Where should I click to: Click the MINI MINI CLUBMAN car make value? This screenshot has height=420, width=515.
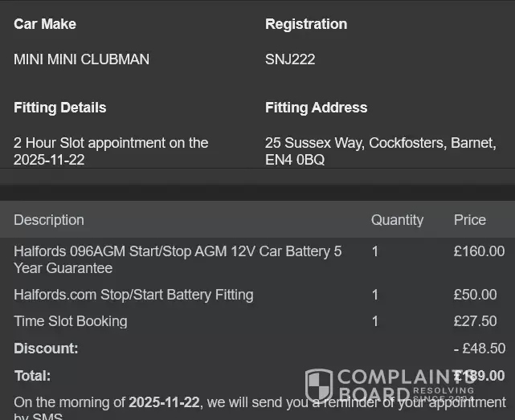tap(81, 59)
